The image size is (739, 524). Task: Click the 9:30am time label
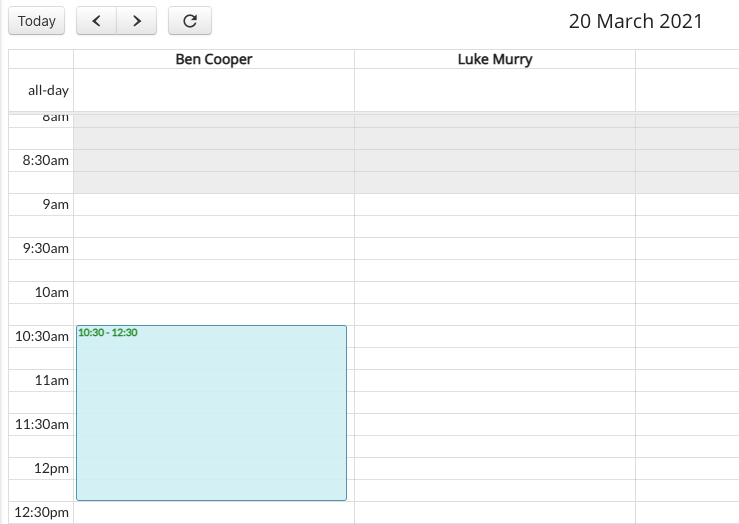click(46, 248)
